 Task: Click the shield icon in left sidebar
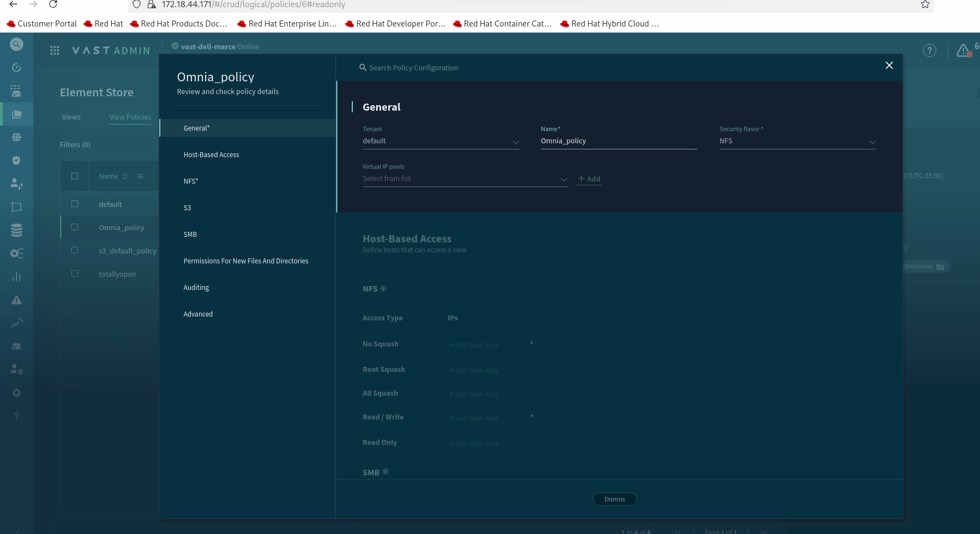pyautogui.click(x=17, y=160)
